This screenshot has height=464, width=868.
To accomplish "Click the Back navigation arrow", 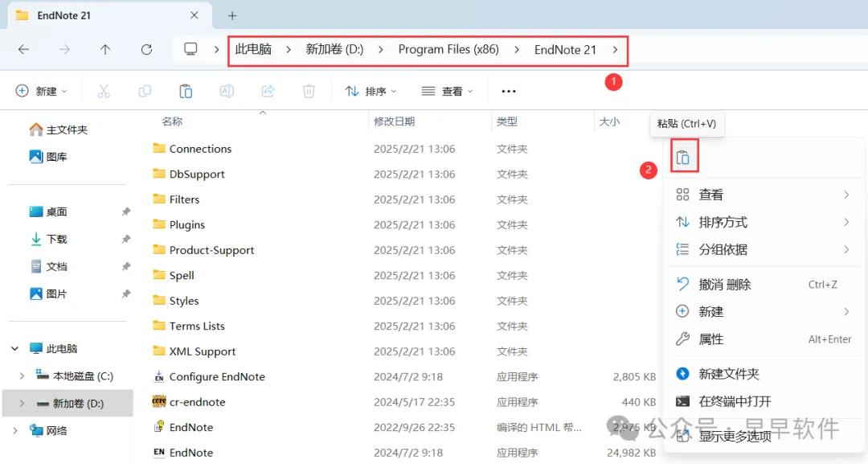I will pyautogui.click(x=23, y=50).
